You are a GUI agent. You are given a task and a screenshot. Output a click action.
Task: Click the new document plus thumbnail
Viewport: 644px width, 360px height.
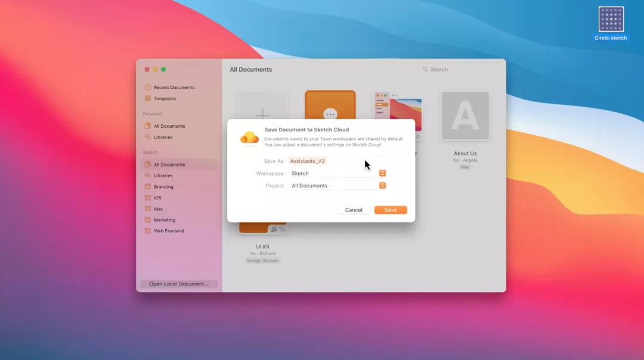[x=262, y=107]
